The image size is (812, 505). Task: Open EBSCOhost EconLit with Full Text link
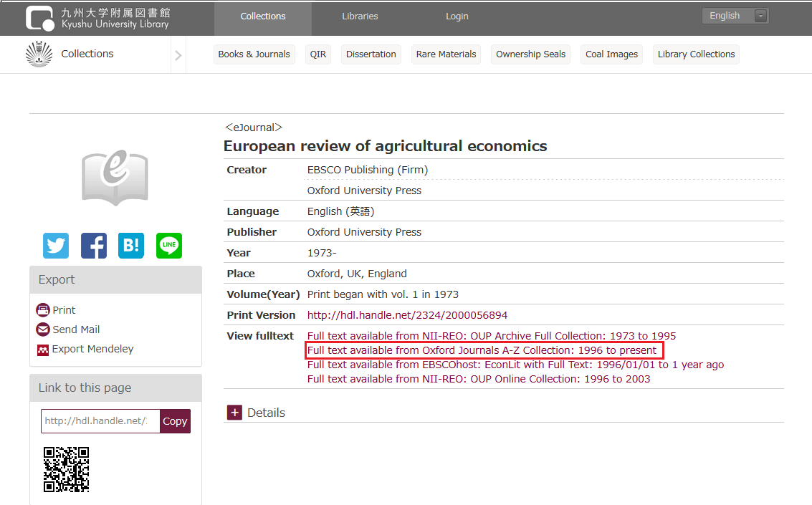click(515, 365)
